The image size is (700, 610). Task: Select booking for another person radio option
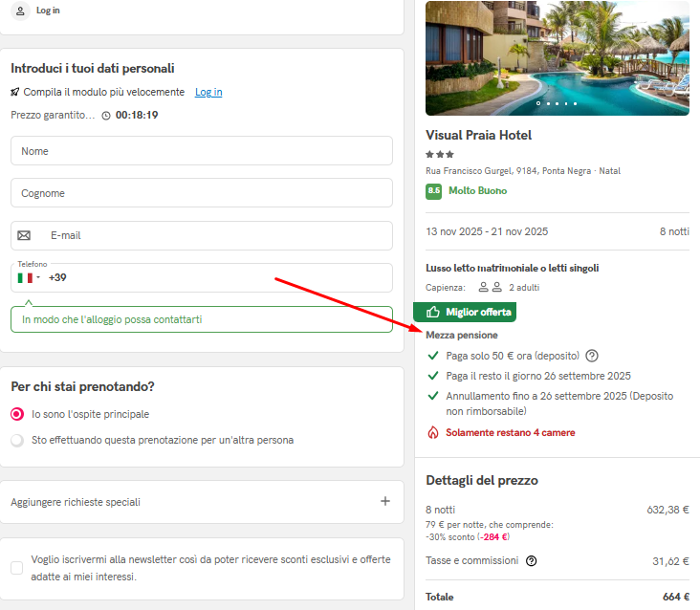(x=17, y=441)
